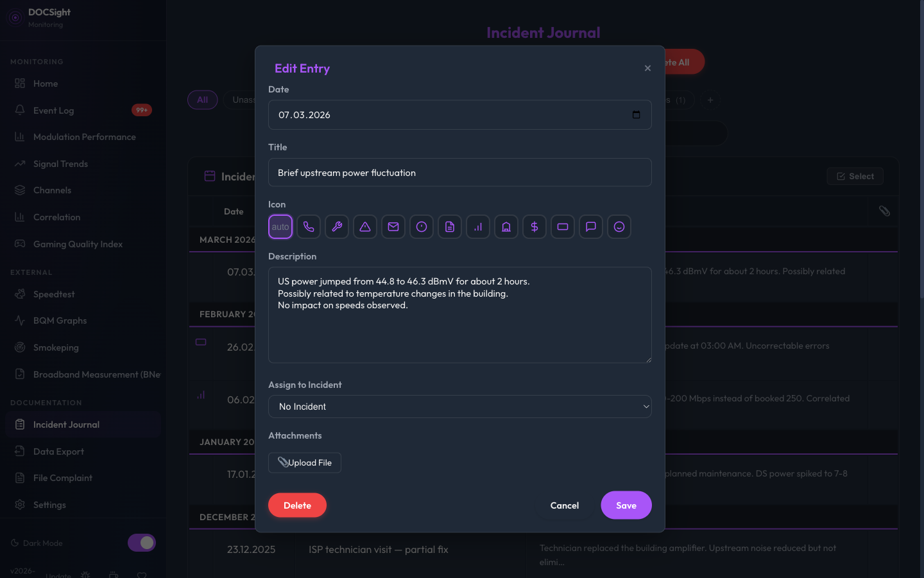Choose the speech bubble icon
Image resolution: width=924 pixels, height=578 pixels.
(x=591, y=227)
